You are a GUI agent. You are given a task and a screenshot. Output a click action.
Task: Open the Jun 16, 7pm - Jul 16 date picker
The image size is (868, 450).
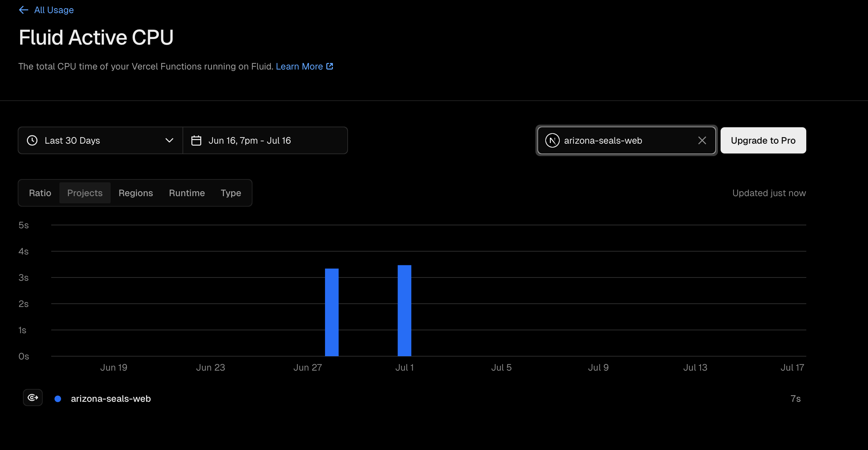(x=265, y=140)
